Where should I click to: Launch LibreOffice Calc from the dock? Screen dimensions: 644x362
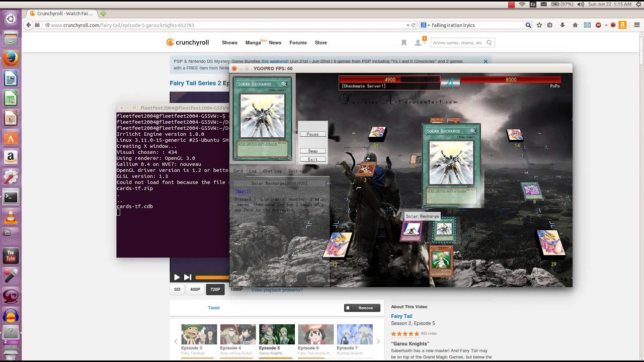click(11, 98)
